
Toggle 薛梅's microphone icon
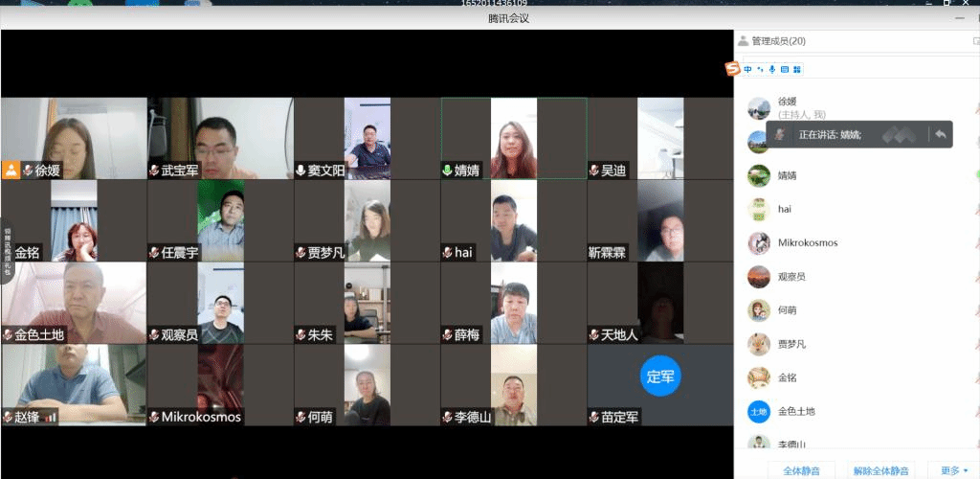point(448,335)
